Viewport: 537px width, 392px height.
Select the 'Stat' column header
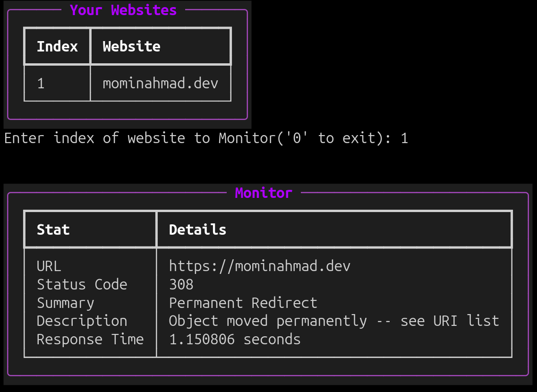point(53,230)
